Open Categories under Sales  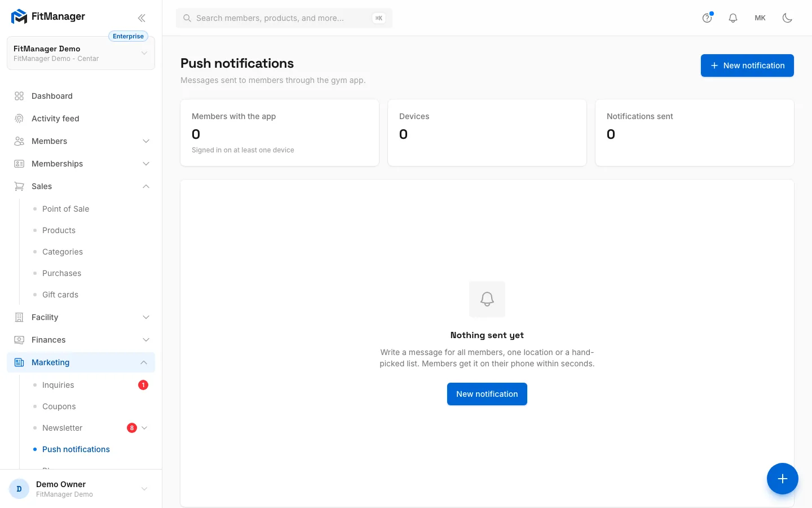point(63,252)
